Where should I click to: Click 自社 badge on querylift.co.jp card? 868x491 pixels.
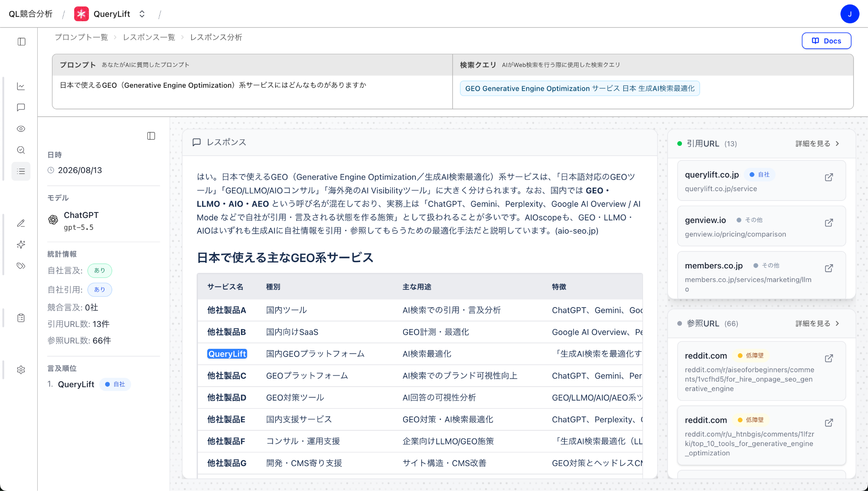759,175
